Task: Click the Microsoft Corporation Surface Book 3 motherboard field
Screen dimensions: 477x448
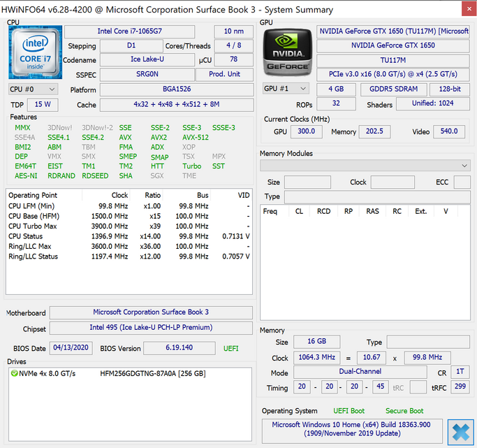Action: coord(151,312)
